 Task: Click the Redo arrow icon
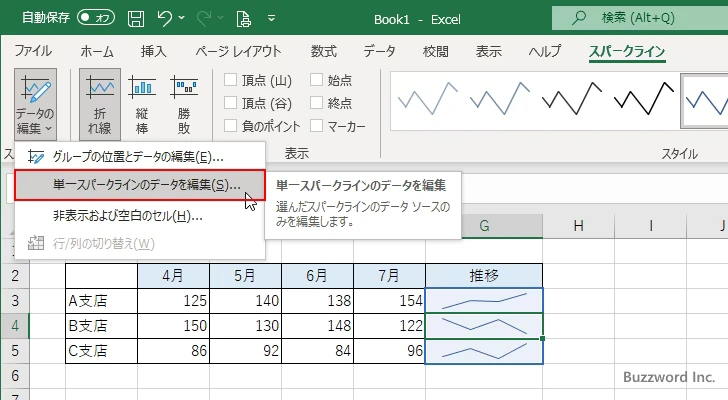(203, 19)
